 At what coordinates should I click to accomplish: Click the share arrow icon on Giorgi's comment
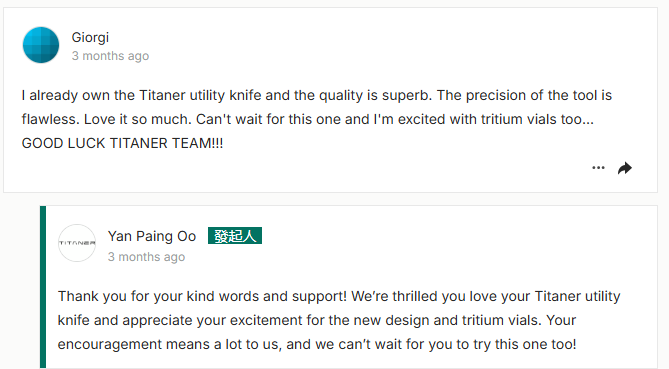click(625, 168)
